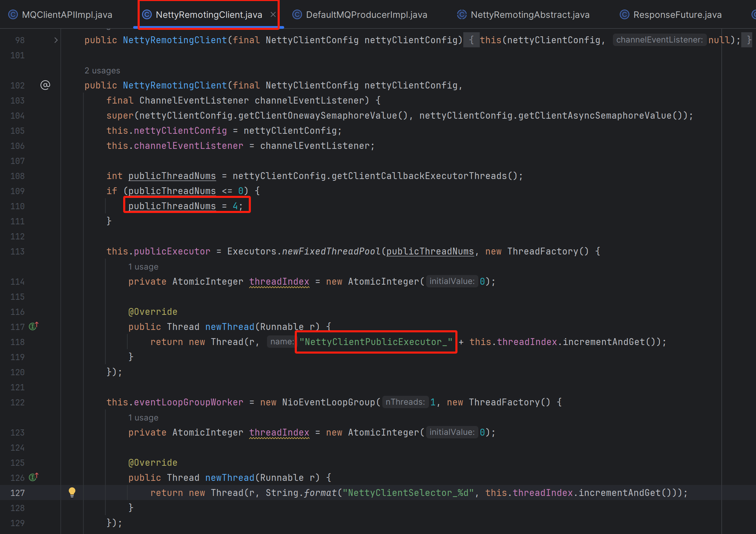Expand folded constructor at line 98
756x534 pixels.
pyautogui.click(x=56, y=40)
